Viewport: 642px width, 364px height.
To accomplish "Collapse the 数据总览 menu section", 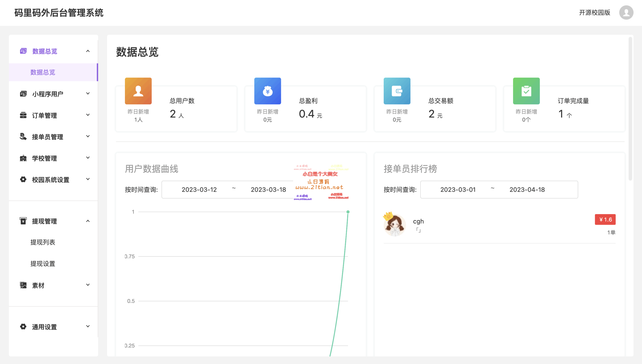I will (88, 51).
